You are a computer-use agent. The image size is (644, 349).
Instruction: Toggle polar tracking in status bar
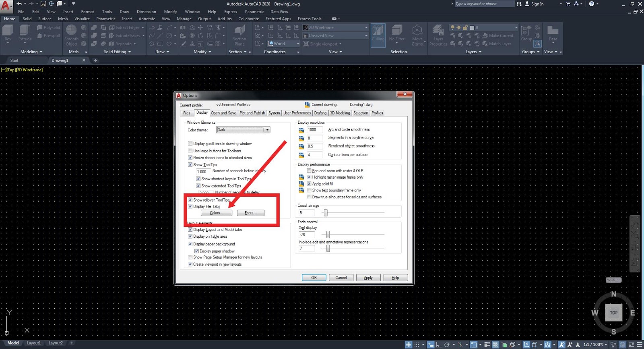click(447, 345)
